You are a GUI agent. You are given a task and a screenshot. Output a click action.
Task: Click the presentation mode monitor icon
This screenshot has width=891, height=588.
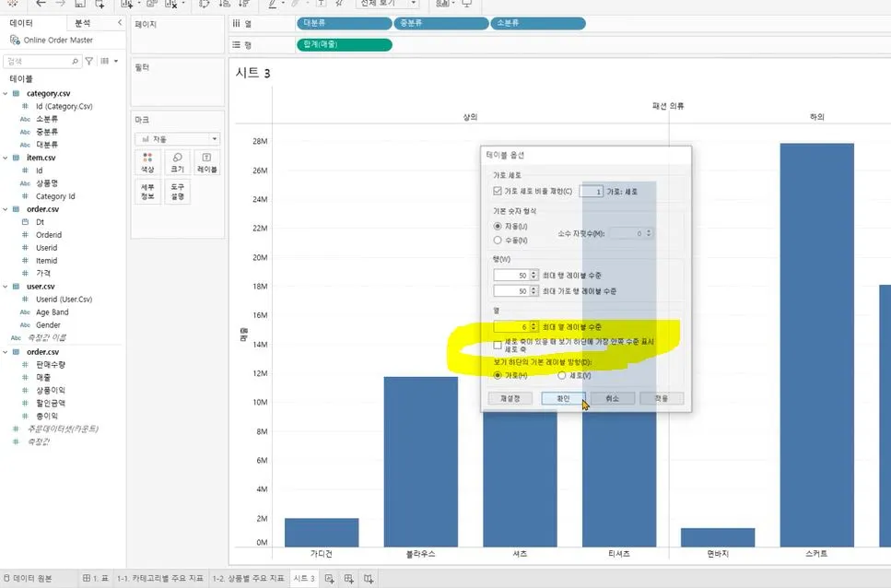coord(467,4)
